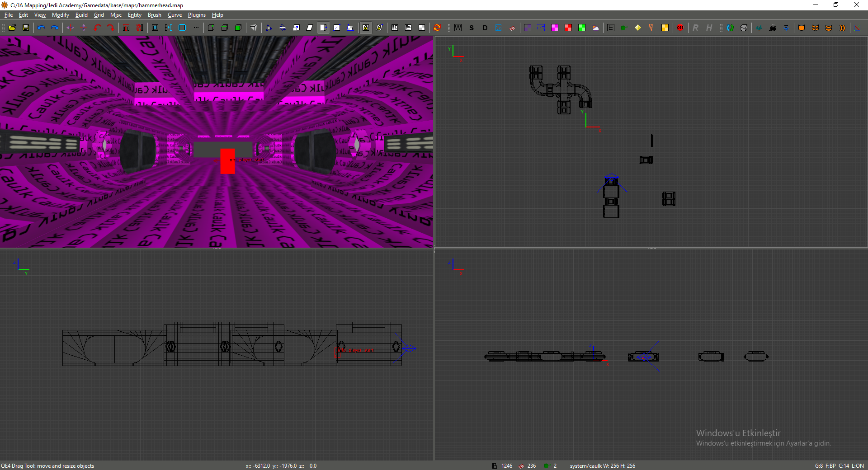The height and width of the screenshot is (470, 868).
Task: Toggle the padlock texture lock button
Action: pos(366,28)
